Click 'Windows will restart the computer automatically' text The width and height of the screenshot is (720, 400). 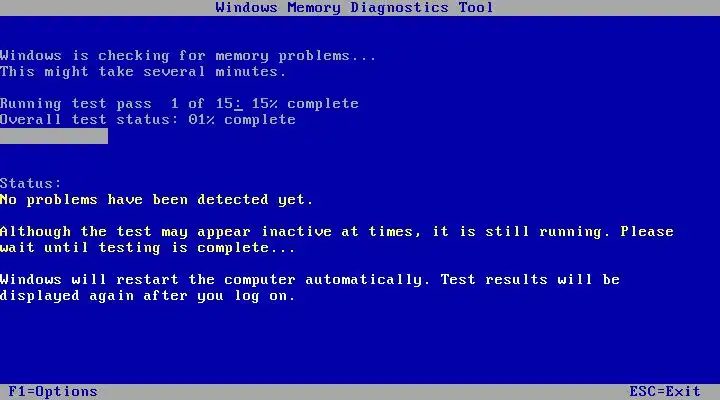click(x=215, y=280)
